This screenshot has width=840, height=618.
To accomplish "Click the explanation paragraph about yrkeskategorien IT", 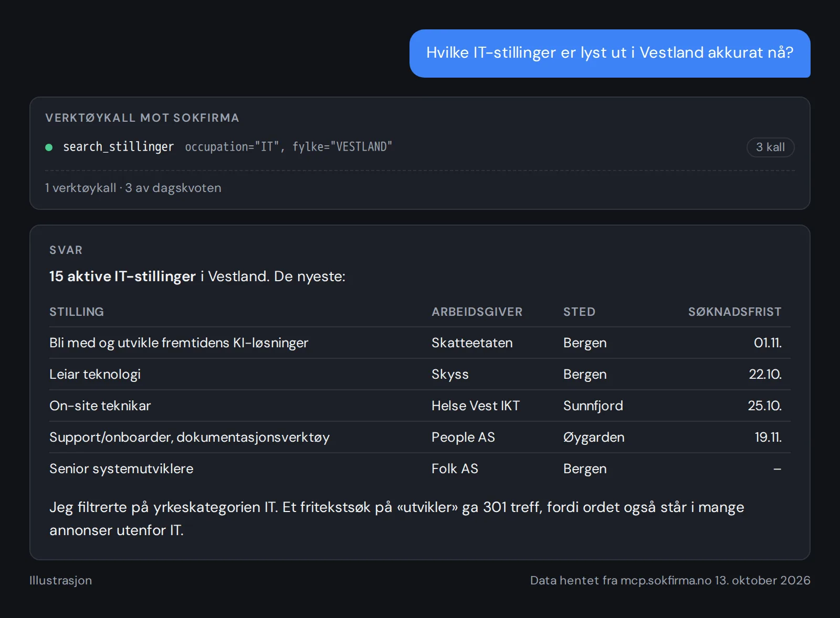I will coord(397,518).
